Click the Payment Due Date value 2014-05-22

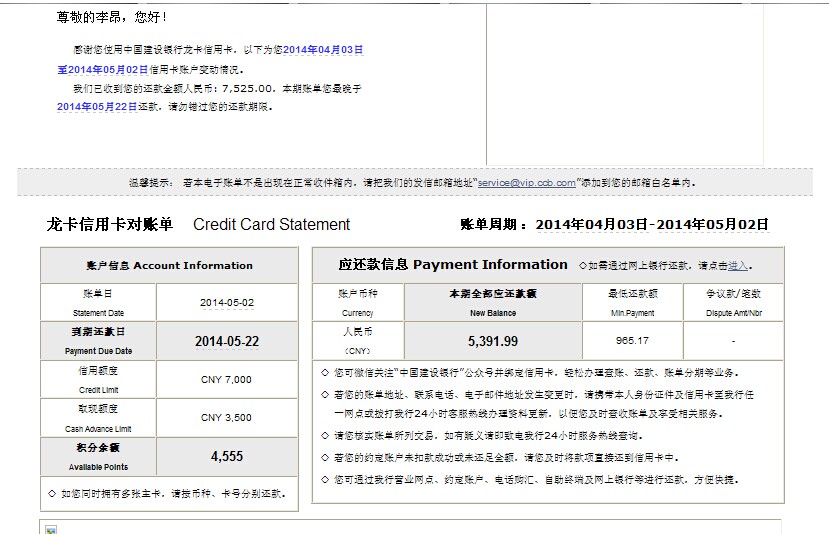click(227, 341)
